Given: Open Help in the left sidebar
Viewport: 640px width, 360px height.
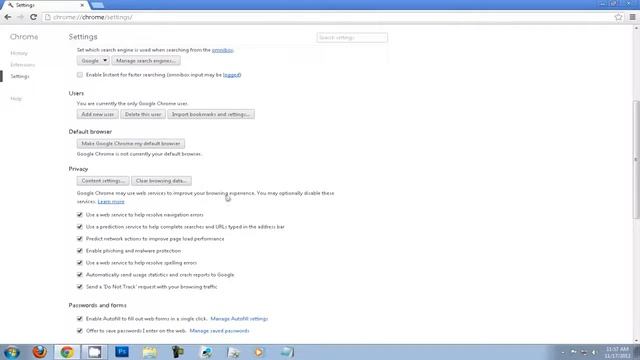Looking at the screenshot, I should point(16,99).
